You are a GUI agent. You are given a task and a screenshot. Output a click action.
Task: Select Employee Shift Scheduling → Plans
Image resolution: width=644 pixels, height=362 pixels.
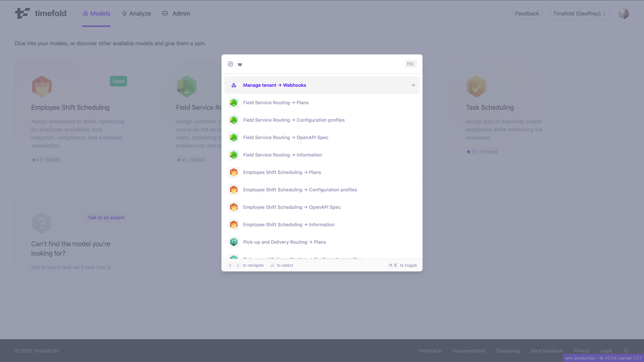(x=322, y=172)
